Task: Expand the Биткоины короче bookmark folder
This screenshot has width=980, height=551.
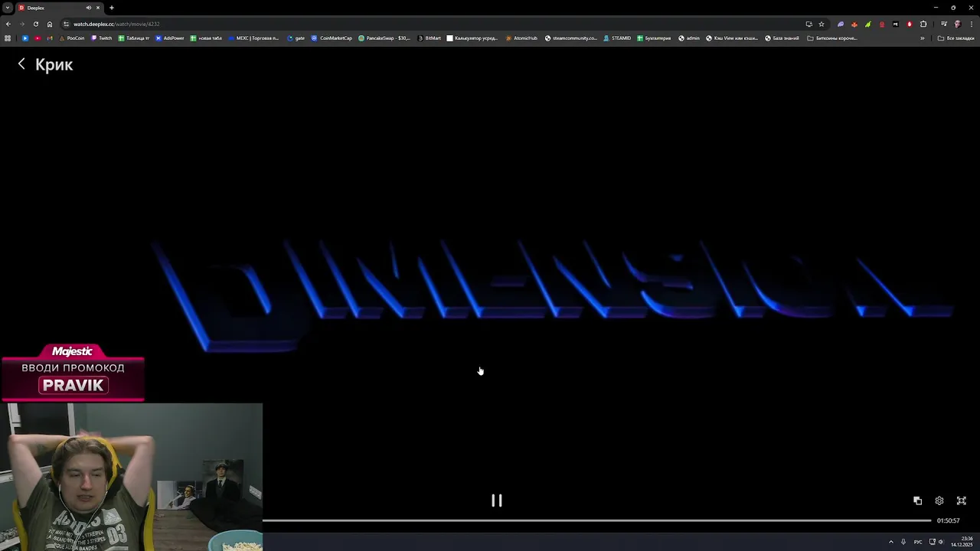Action: click(x=832, y=38)
